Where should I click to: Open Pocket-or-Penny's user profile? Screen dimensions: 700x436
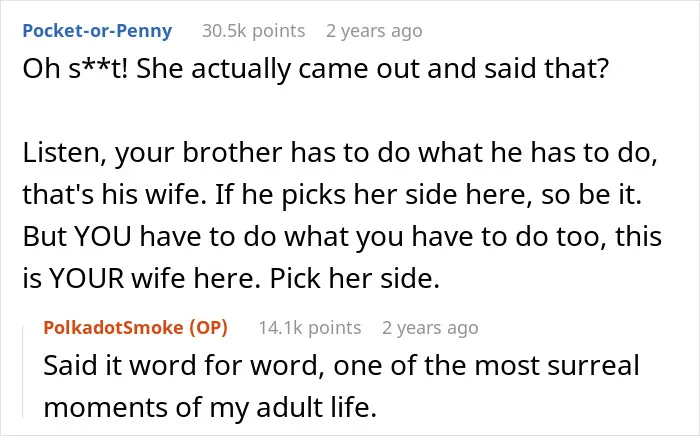97,31
